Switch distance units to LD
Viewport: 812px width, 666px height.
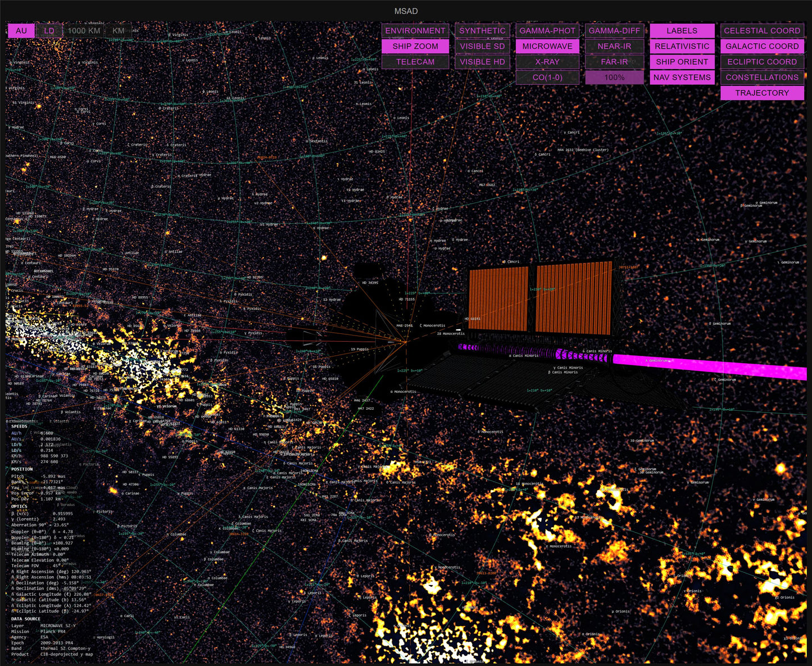[x=49, y=31]
